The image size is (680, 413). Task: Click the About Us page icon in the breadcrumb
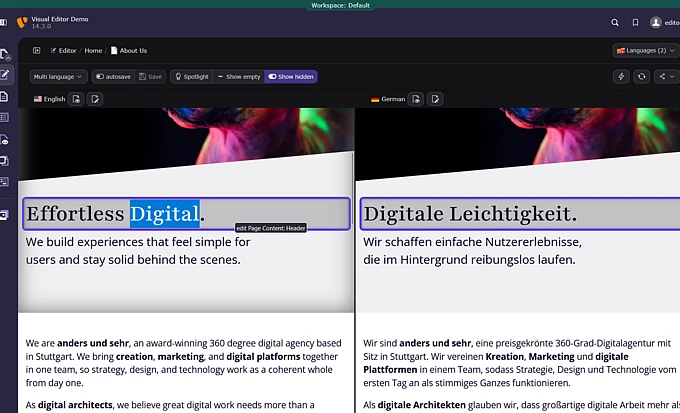click(x=114, y=51)
